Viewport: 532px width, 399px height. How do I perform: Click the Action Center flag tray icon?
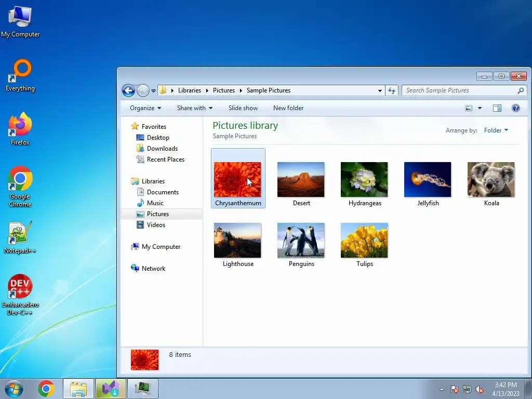455,389
